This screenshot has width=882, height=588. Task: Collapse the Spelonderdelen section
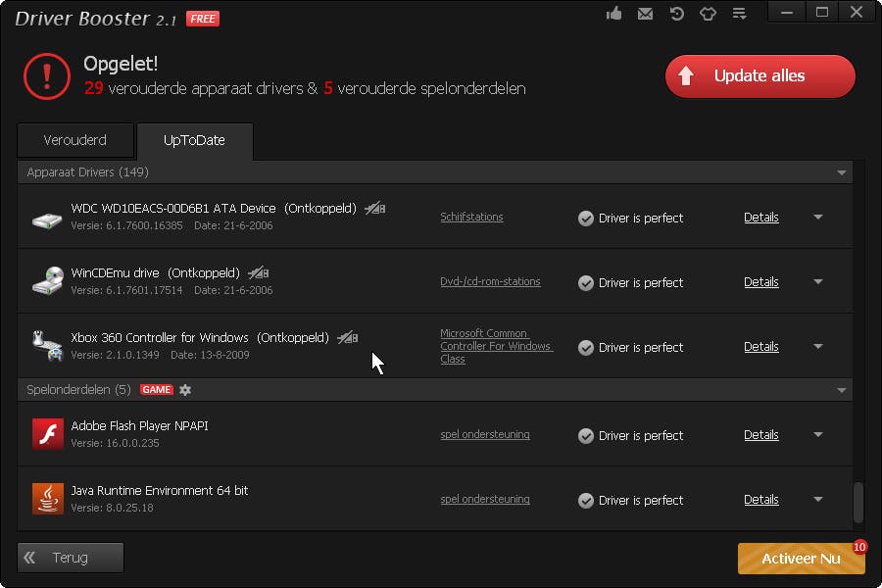pyautogui.click(x=842, y=390)
